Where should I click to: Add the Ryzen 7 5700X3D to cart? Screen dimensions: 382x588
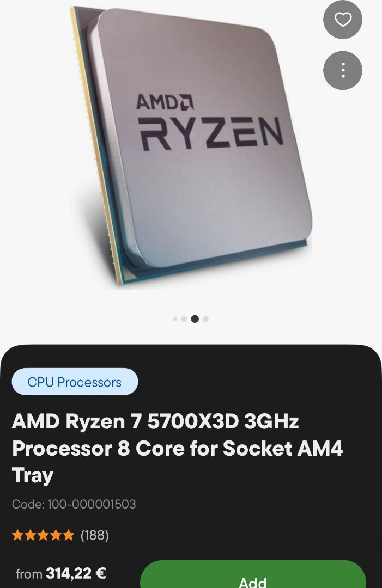(x=253, y=574)
